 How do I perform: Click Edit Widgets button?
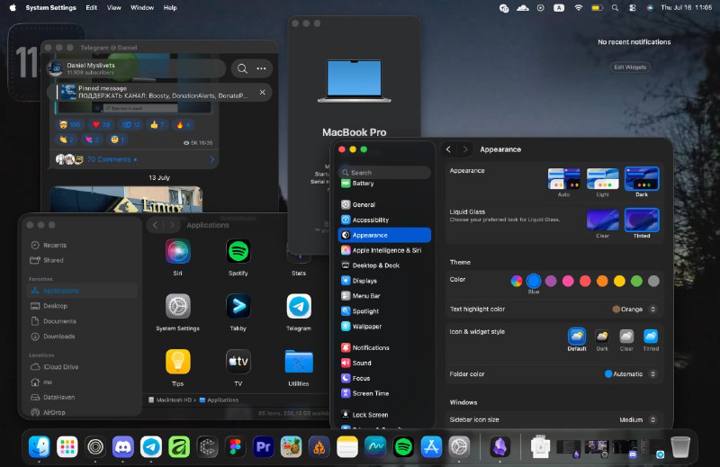point(630,67)
